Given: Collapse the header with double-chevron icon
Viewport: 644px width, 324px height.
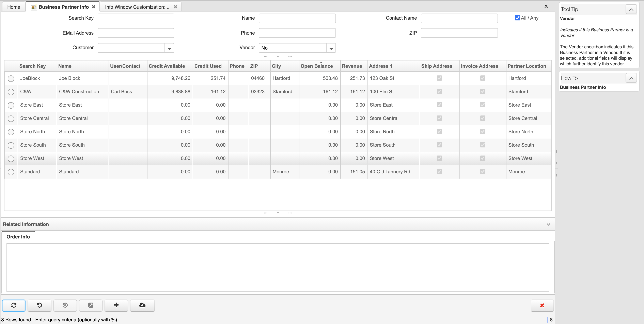Looking at the screenshot, I should coord(546,6).
